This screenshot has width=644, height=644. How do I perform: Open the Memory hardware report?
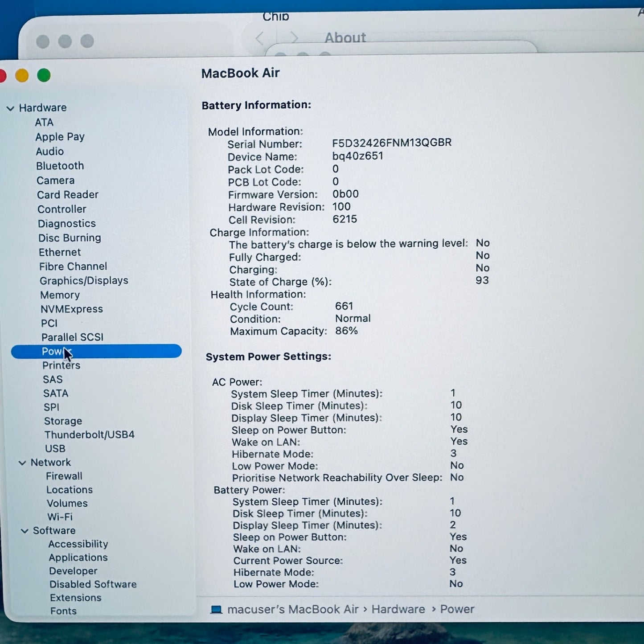(60, 295)
